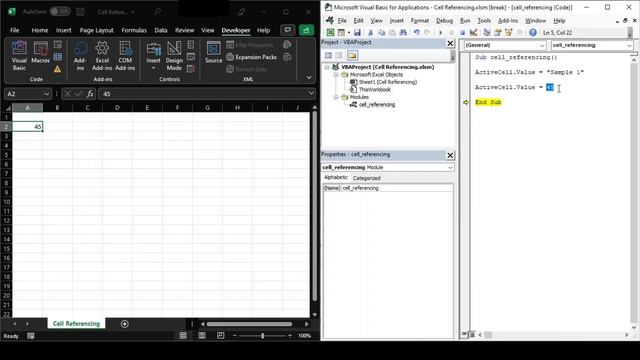Open the XML Source pane
Viewport: 640px width, 360px height.
(213, 53)
